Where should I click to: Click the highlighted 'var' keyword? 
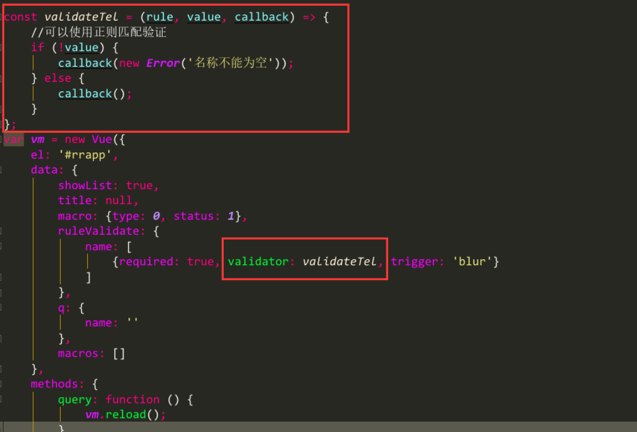point(14,139)
